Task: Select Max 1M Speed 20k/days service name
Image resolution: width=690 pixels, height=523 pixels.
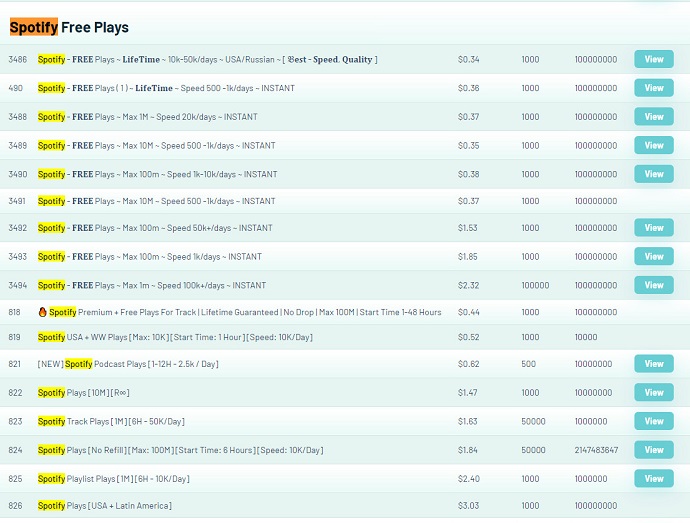Action: pos(147,117)
